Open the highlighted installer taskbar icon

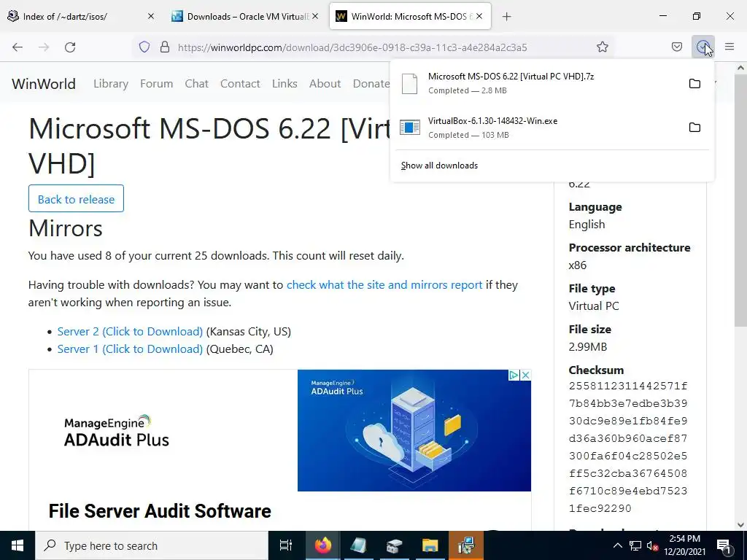[466, 545]
